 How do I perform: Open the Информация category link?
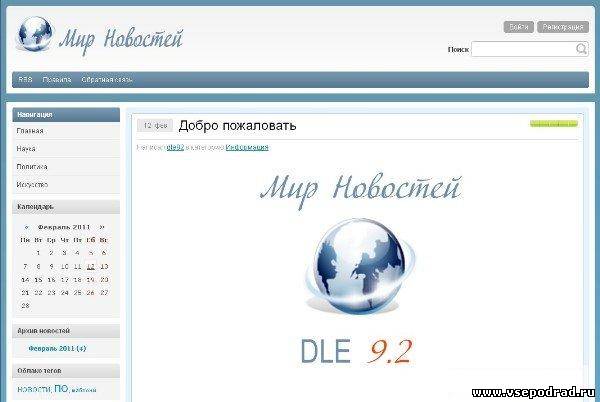[x=247, y=147]
